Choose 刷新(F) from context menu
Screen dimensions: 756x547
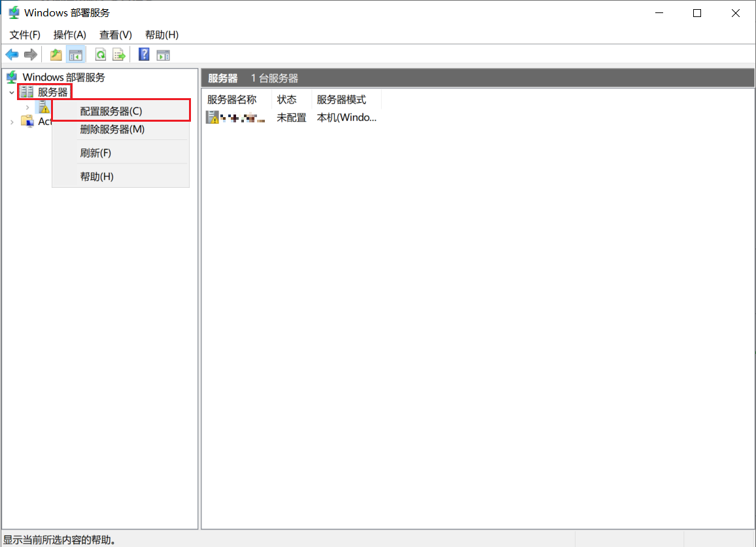[120, 153]
